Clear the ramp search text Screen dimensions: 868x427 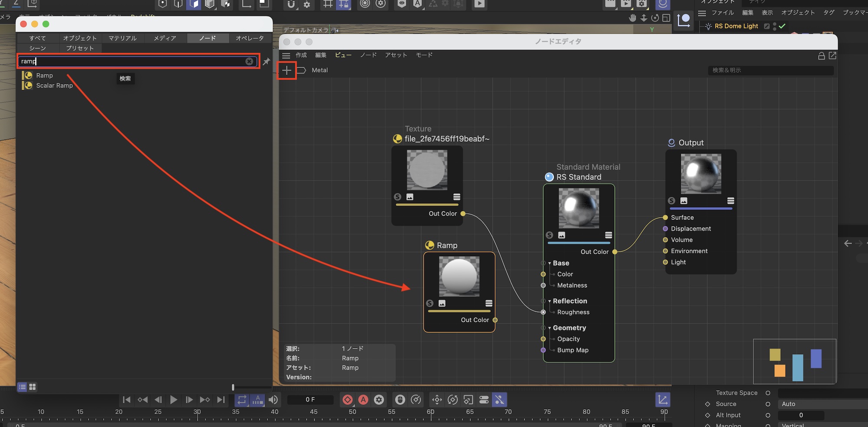point(249,62)
